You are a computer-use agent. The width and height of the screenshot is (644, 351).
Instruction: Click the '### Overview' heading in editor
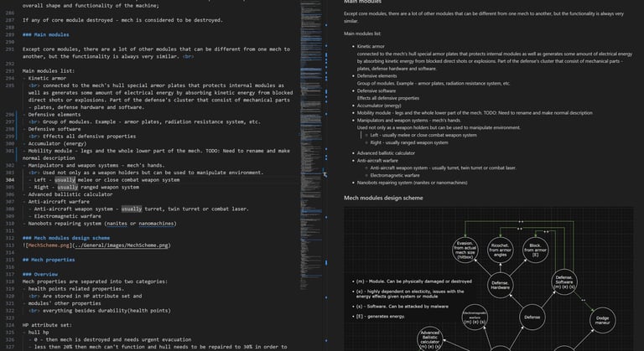(x=40, y=274)
